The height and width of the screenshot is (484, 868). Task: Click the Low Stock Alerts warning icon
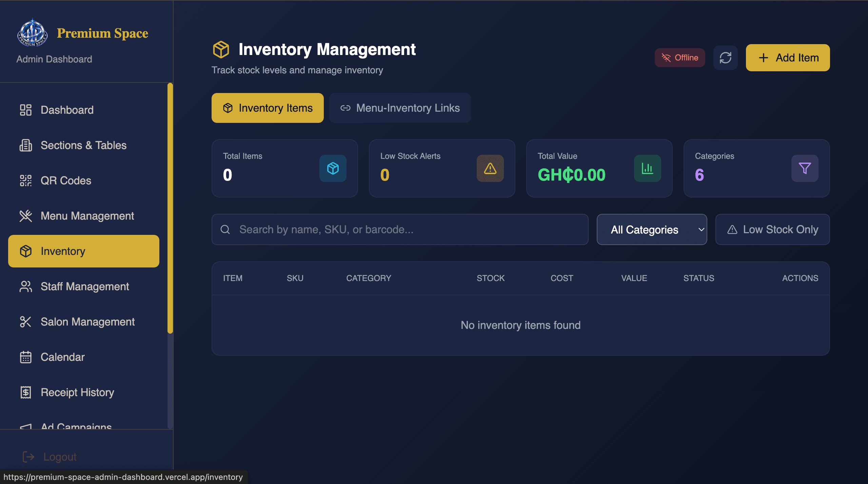click(490, 168)
